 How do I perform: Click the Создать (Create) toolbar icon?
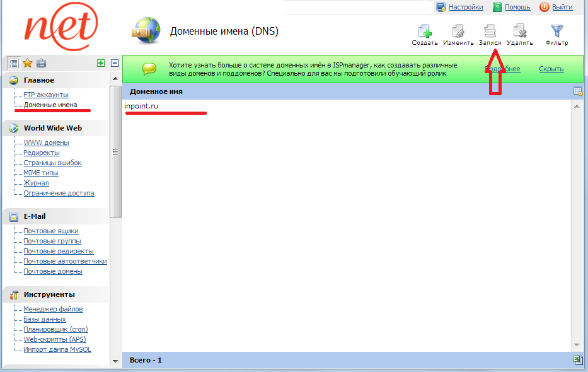coord(425,33)
